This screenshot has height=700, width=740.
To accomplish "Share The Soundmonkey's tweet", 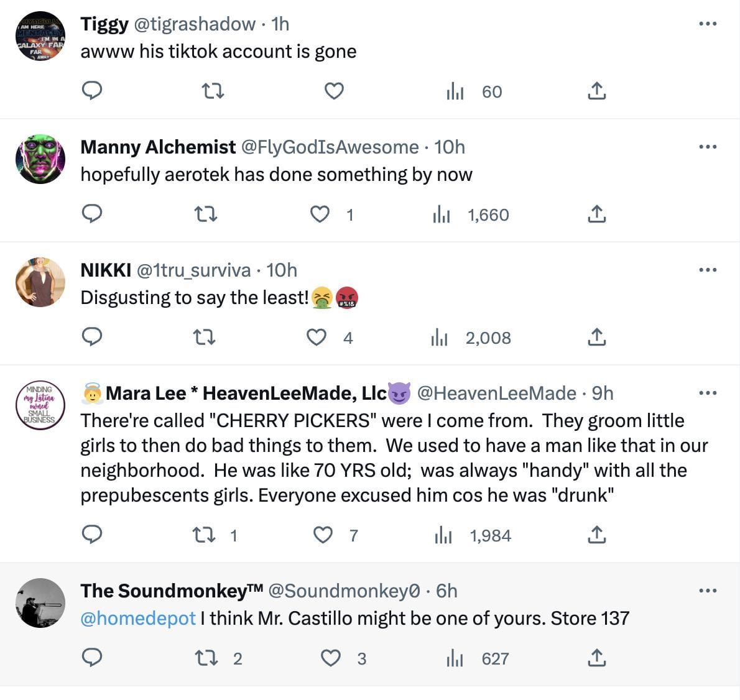I will pos(596,658).
